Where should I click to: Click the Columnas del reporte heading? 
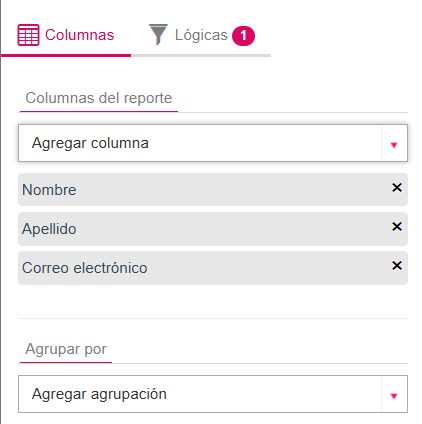point(99,98)
